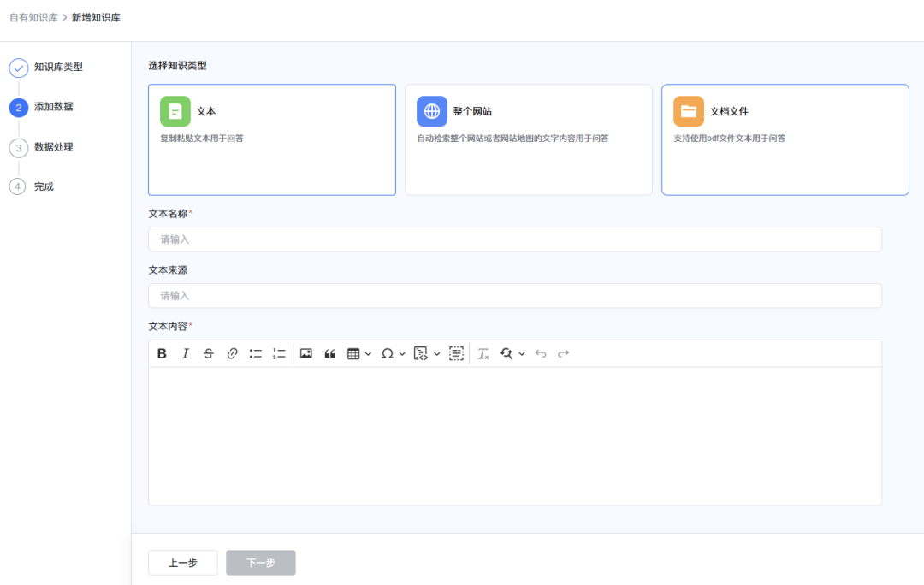924x585 pixels.
Task: Click the 下一步 button
Action: (x=261, y=563)
